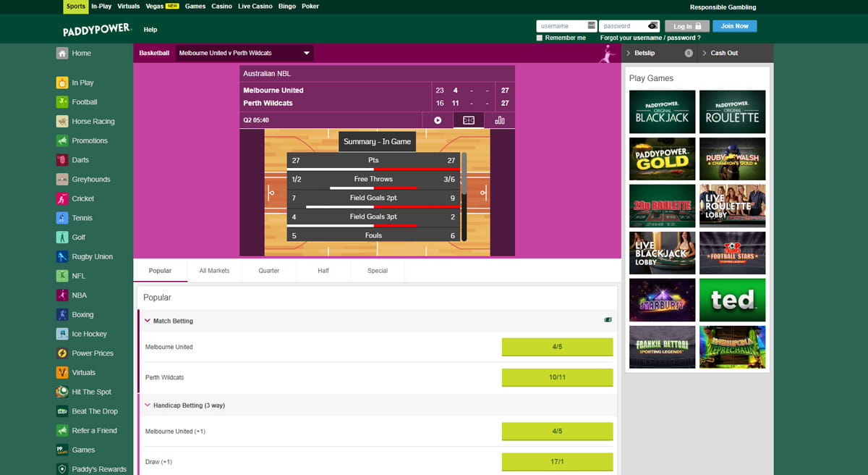Open the Tennis sidebar icon
Viewport: 868px width, 475px height.
pyautogui.click(x=62, y=218)
